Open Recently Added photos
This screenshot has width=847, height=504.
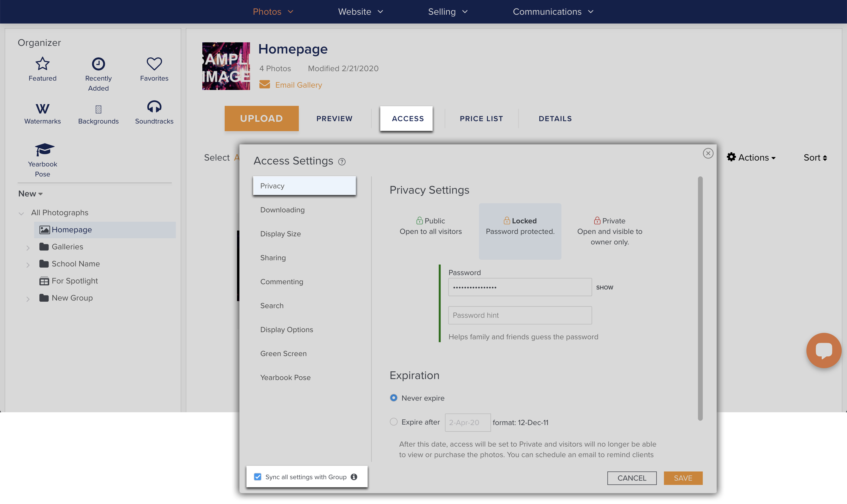coord(98,64)
